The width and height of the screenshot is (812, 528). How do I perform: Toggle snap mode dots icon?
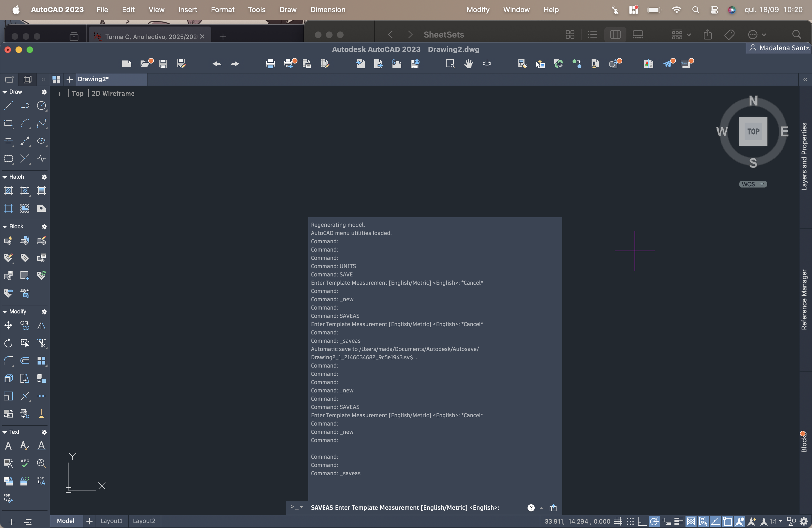(630, 521)
